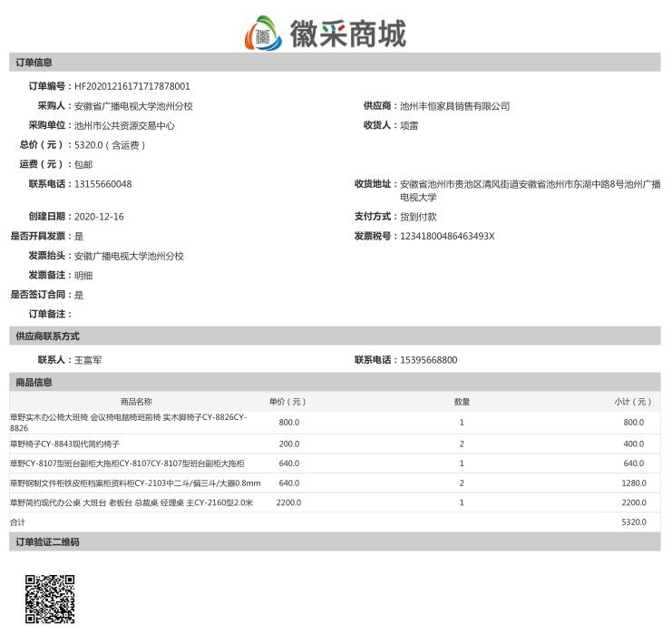The height and width of the screenshot is (644, 672).
Task: Select contact phone 13155660048
Action: (x=102, y=184)
